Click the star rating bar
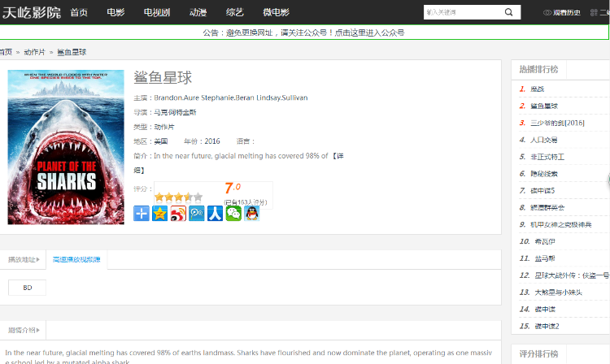610x364 pixels. [178, 197]
